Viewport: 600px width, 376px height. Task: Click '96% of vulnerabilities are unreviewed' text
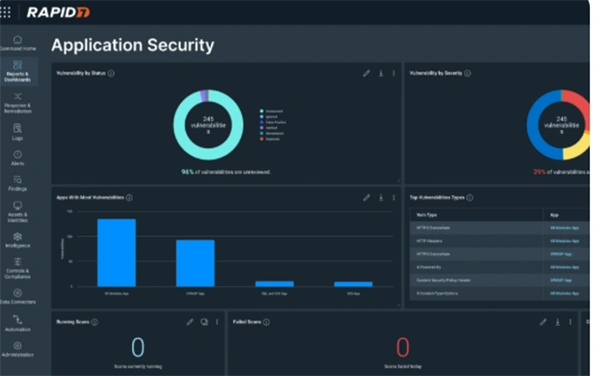(226, 172)
